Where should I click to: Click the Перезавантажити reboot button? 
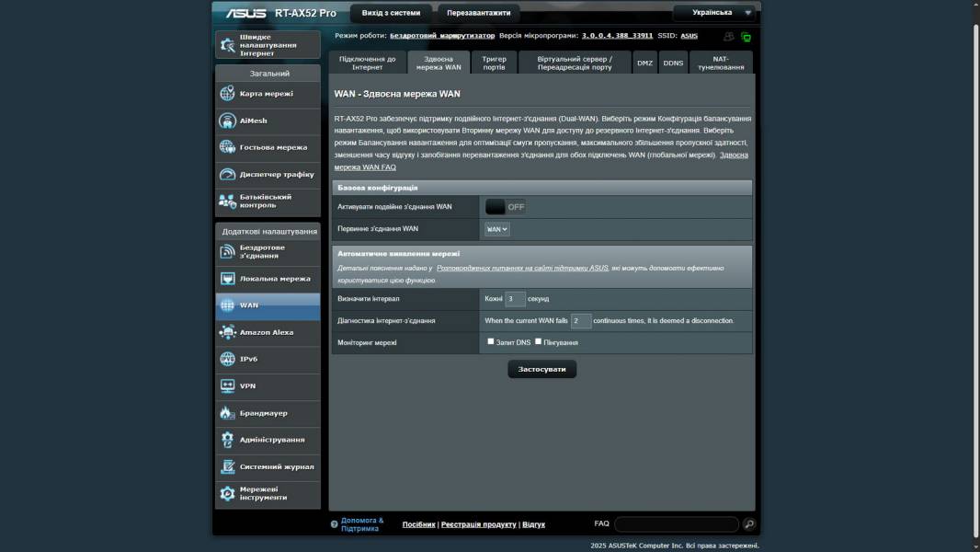pos(478,13)
